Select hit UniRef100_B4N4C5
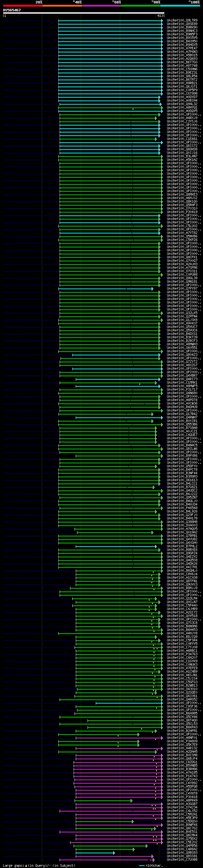203x868 pixels. click(x=182, y=445)
